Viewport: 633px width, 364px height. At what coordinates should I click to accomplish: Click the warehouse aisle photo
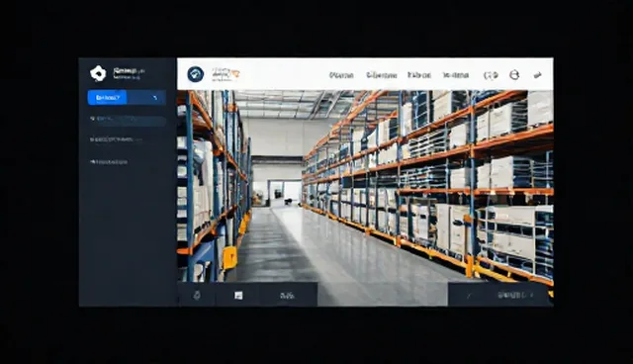[x=365, y=186]
